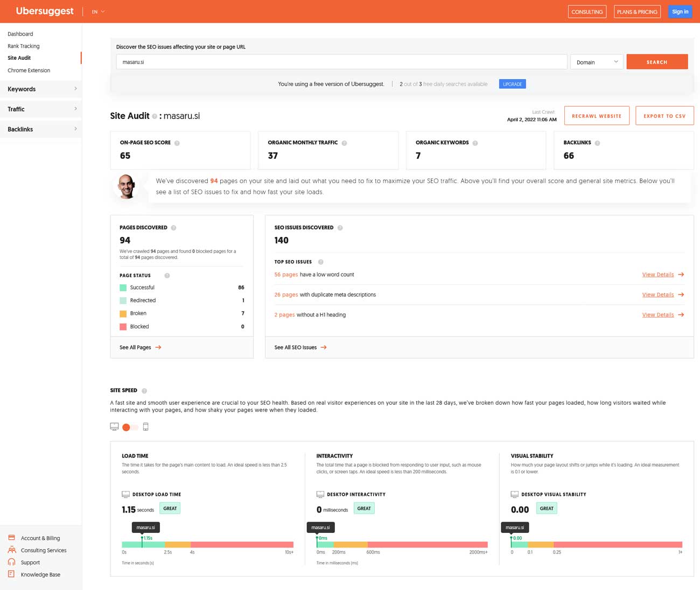Open the Domain type dropdown
Viewport: 700px width, 590px height.
pos(597,62)
